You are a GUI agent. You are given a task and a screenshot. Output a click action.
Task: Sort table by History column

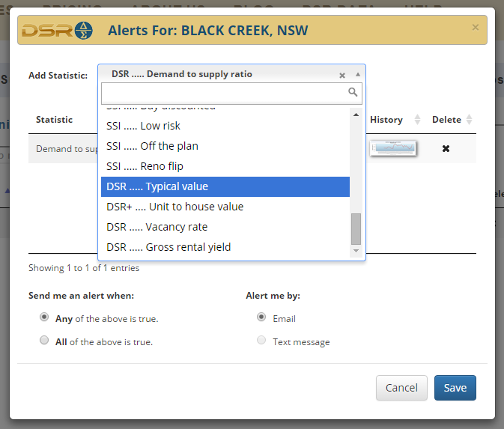pyautogui.click(x=395, y=120)
